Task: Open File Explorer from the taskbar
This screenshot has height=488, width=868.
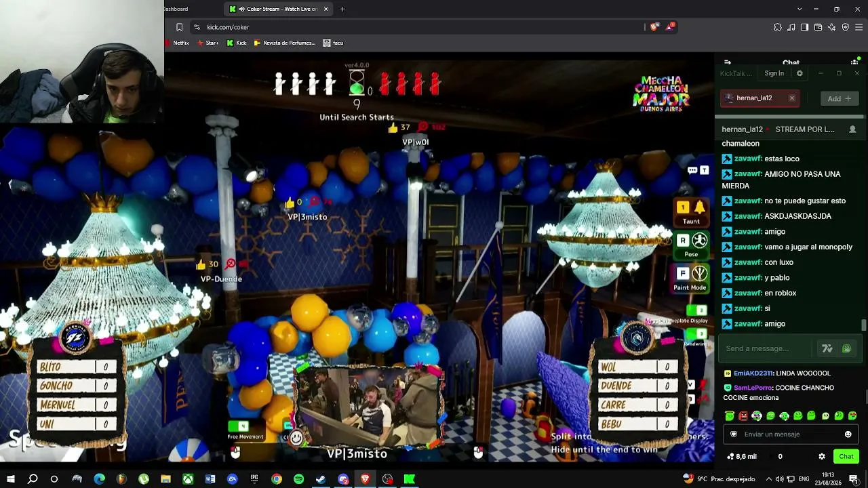Action: (x=165, y=479)
